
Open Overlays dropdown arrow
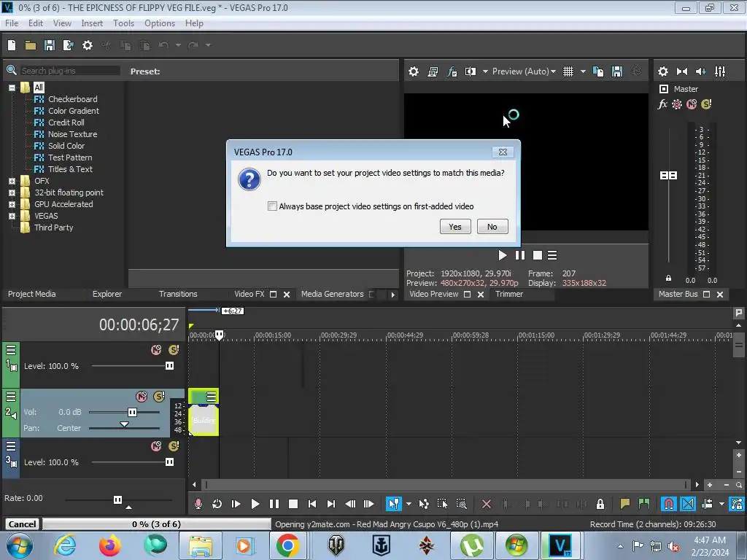coord(583,71)
